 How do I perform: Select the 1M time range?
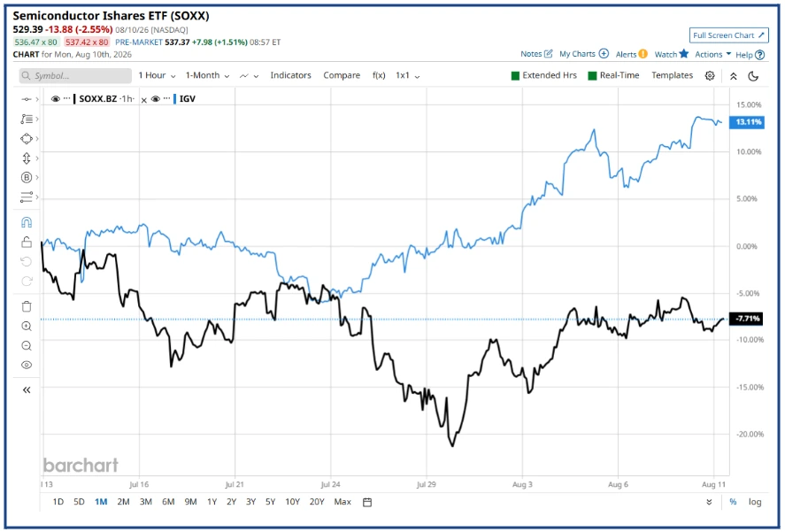[x=101, y=501]
